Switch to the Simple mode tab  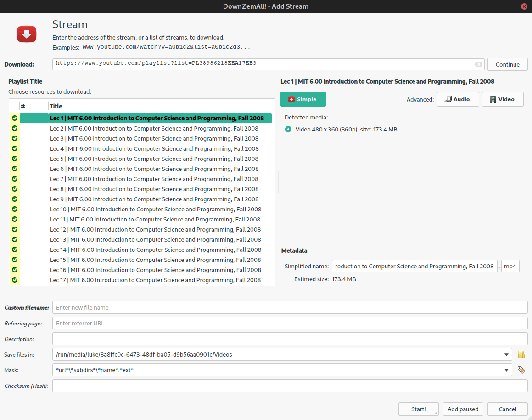pos(303,99)
